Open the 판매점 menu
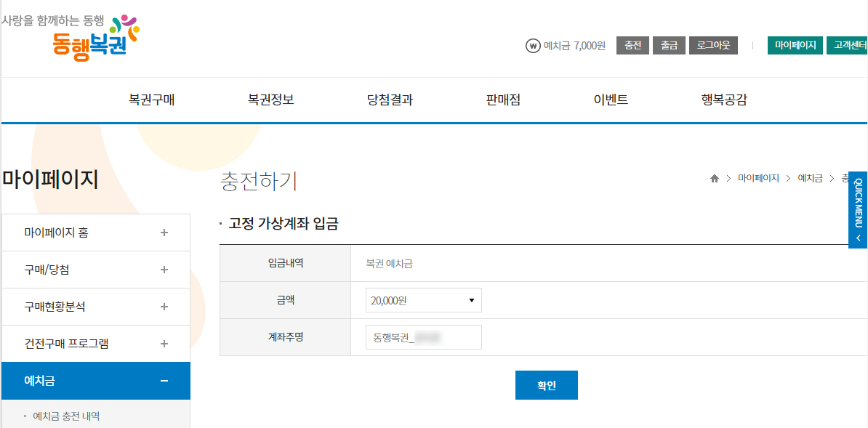Image resolution: width=868 pixels, height=428 pixels. pyautogui.click(x=503, y=100)
